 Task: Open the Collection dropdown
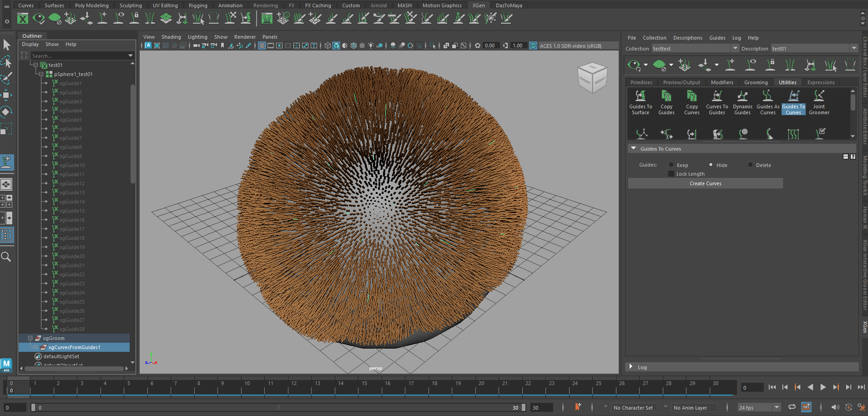735,48
